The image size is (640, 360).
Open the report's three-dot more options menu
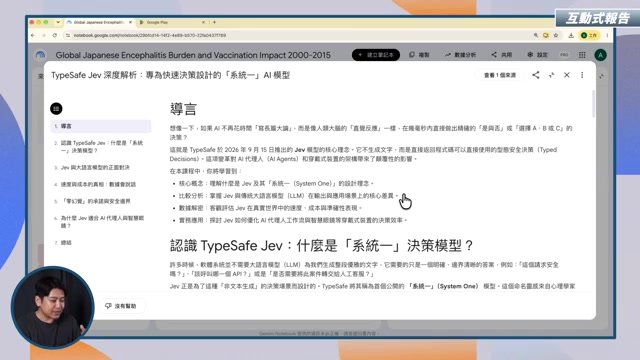(582, 75)
